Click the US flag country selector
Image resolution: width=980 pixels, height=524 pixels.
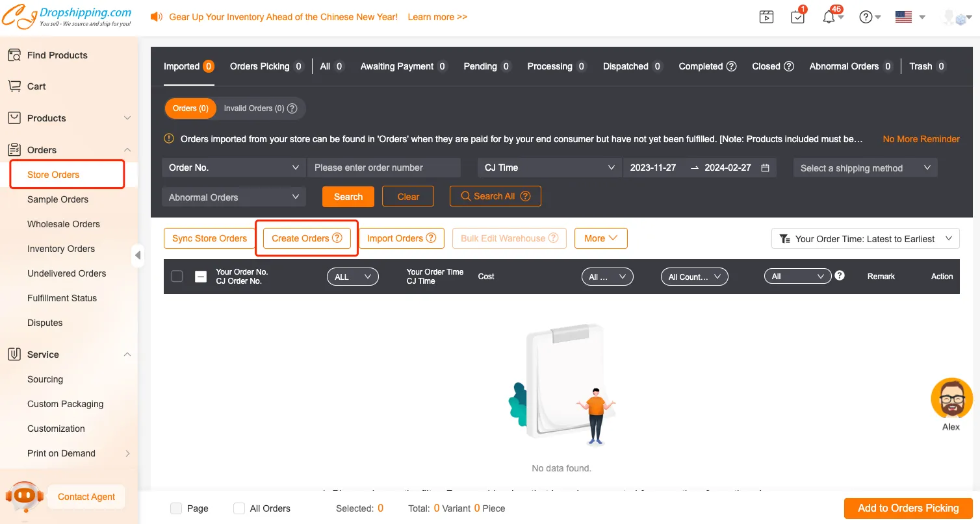tap(903, 18)
